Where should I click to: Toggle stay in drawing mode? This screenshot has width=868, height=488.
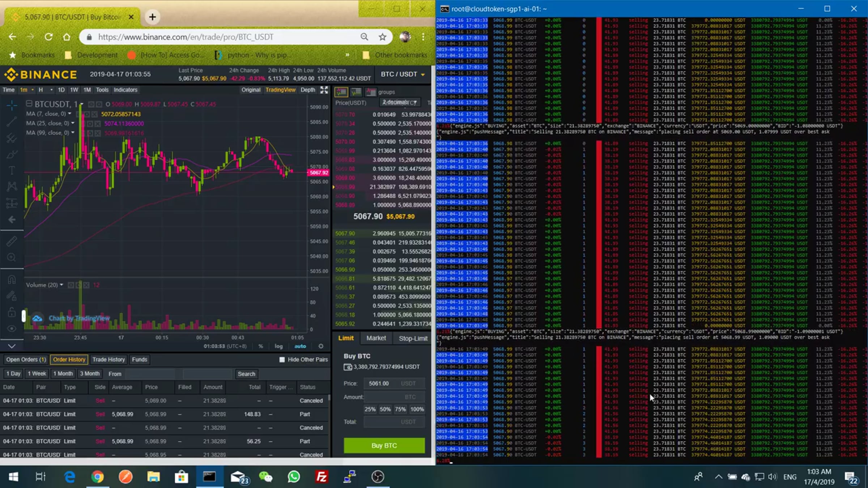12,296
